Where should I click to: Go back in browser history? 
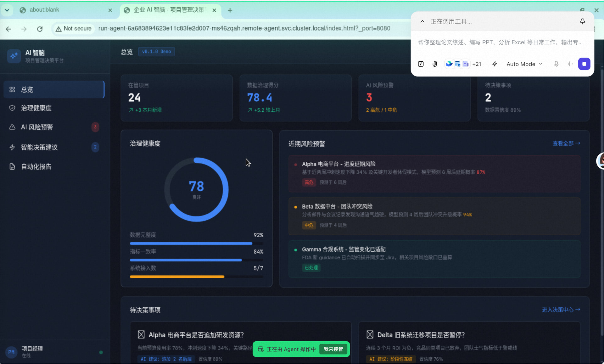(x=8, y=29)
